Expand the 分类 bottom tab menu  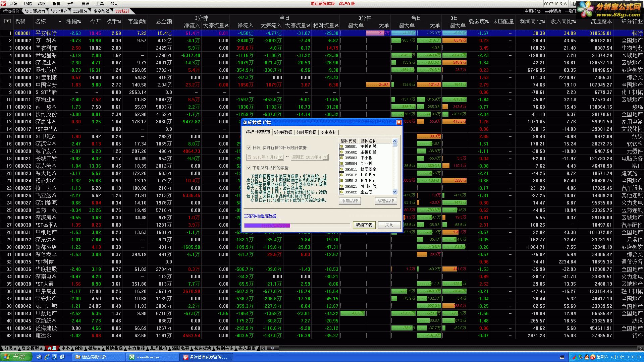tap(10, 348)
